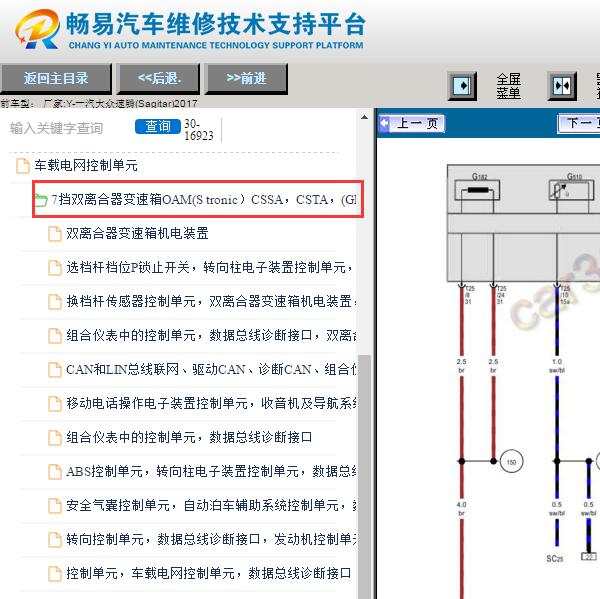The image size is (600, 599).
Task: Open 双离合器变速箱机电装置 document
Action: click(x=137, y=233)
